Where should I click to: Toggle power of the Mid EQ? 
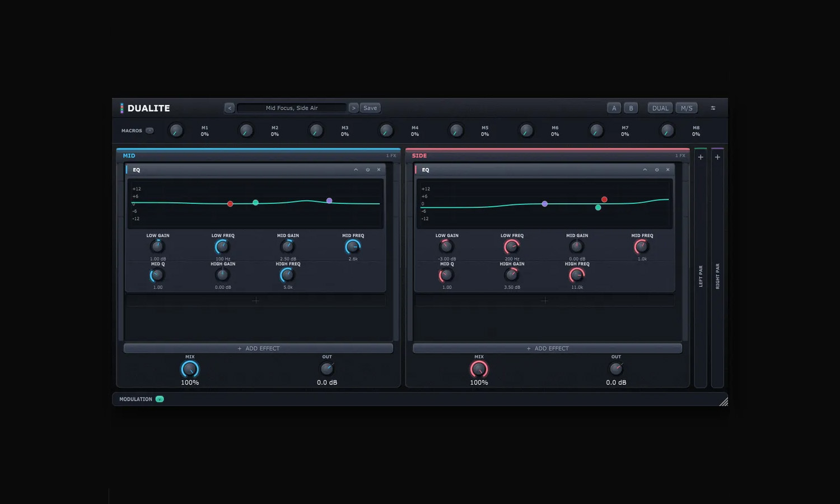367,170
